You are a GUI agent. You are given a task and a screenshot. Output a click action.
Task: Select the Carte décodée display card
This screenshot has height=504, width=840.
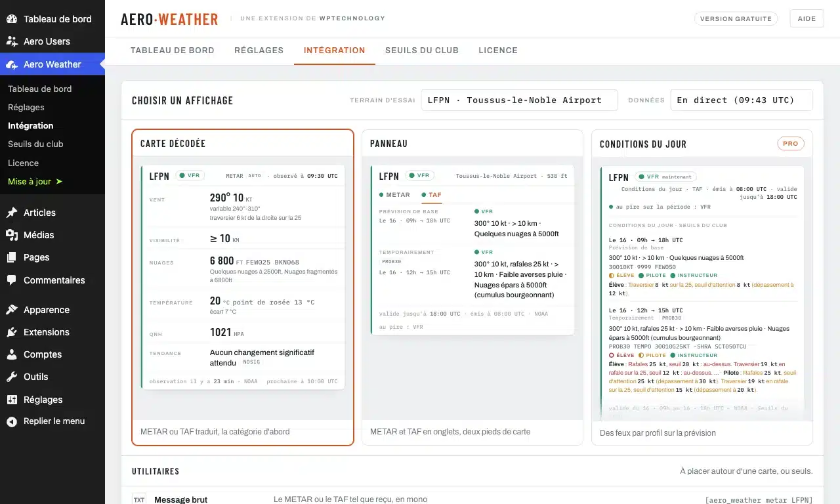243,287
